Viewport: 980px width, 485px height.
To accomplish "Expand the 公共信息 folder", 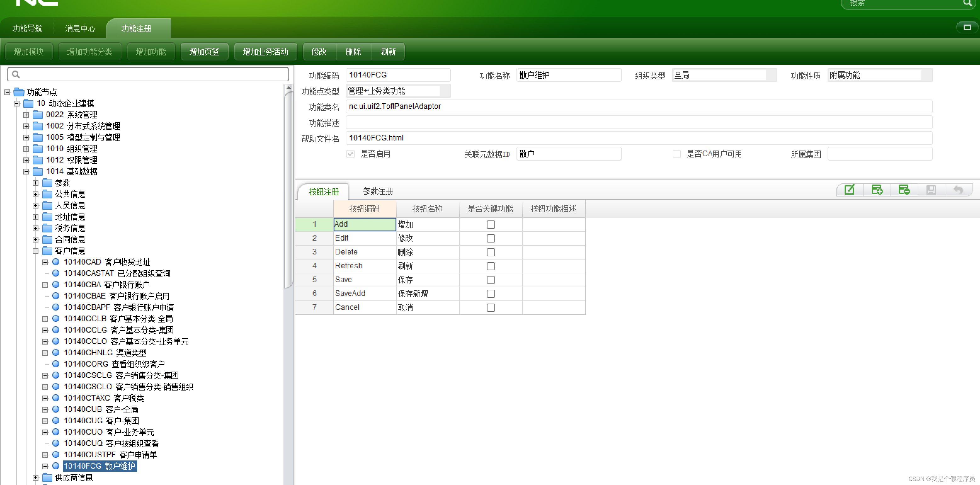I will [x=36, y=194].
